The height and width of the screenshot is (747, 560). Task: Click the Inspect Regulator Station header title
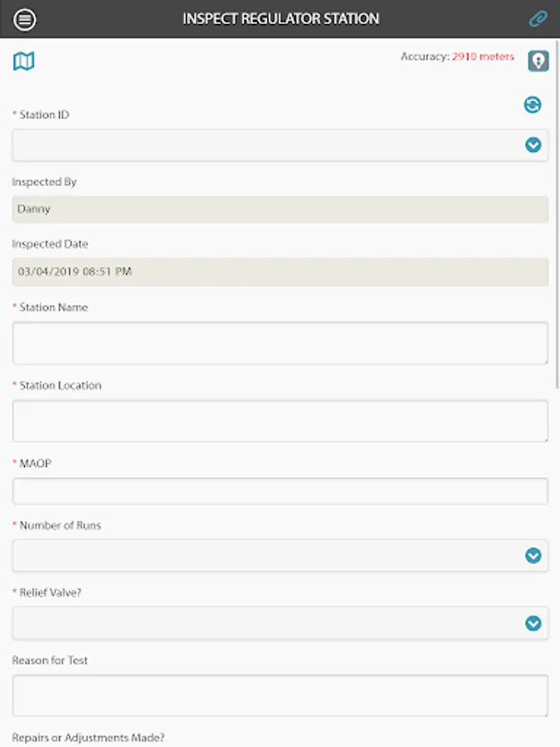(x=281, y=18)
